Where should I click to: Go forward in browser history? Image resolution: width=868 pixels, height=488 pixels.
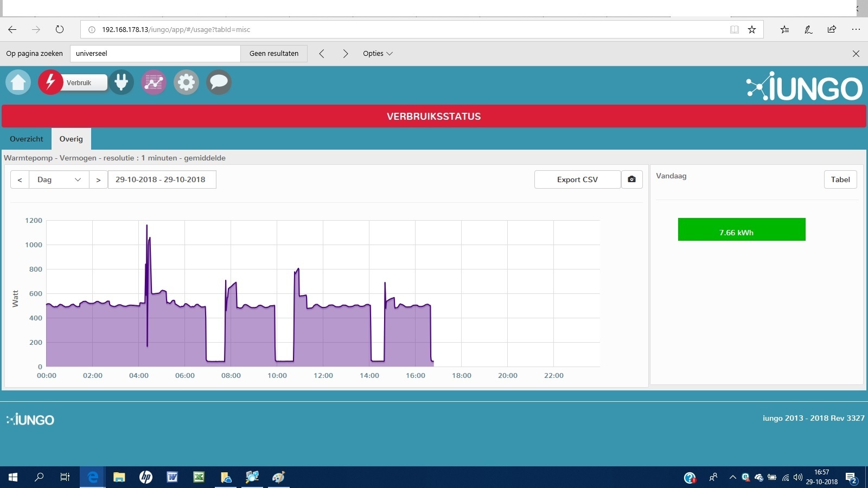click(x=36, y=29)
